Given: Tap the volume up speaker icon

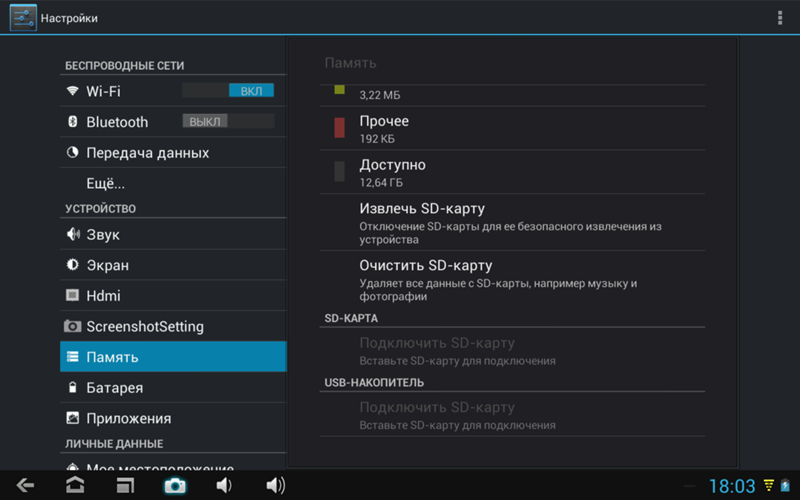Looking at the screenshot, I should [276, 485].
